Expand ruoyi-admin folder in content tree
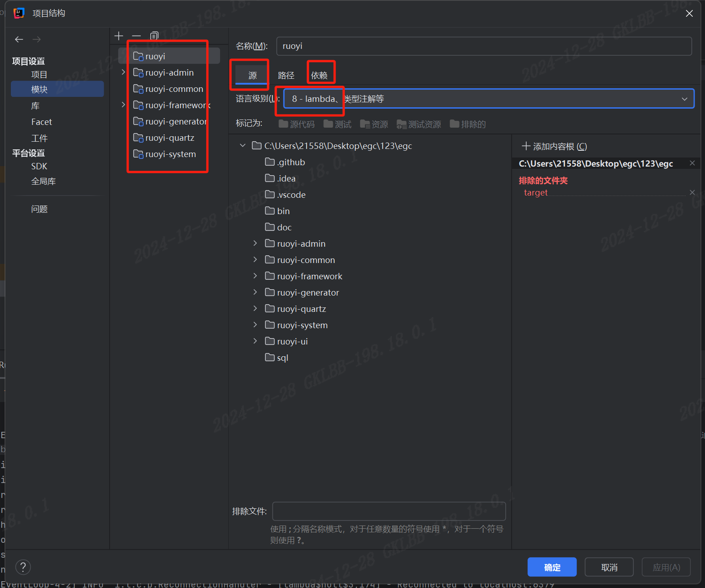705x588 pixels. click(255, 243)
